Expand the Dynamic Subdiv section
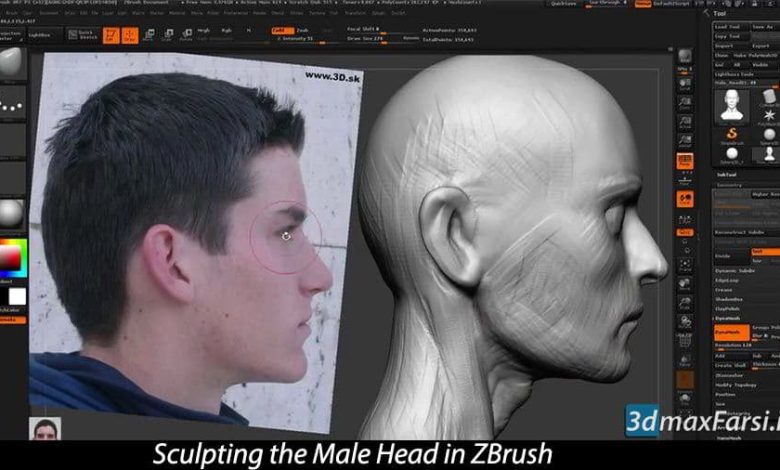This screenshot has height=470, width=780. tap(735, 271)
